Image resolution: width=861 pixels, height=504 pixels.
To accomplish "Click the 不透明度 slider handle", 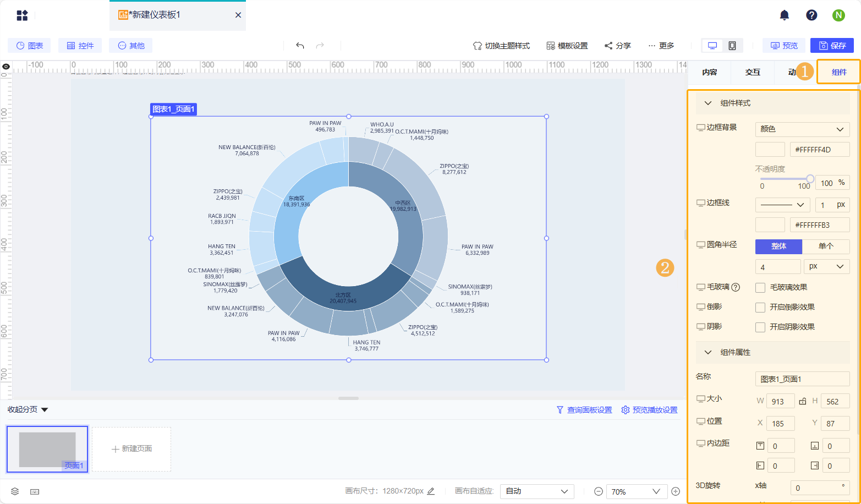I will click(810, 179).
